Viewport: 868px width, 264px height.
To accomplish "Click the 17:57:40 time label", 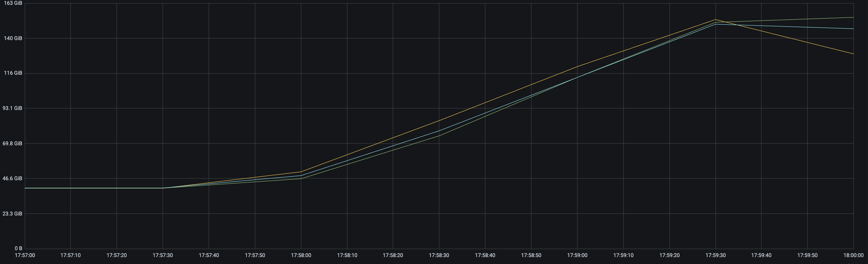I will pos(209,255).
